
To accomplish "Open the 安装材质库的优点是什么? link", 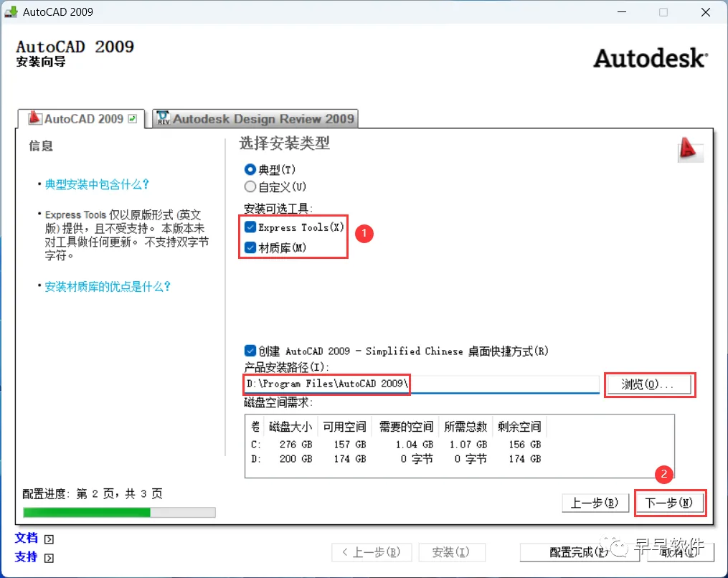I will tap(108, 286).
